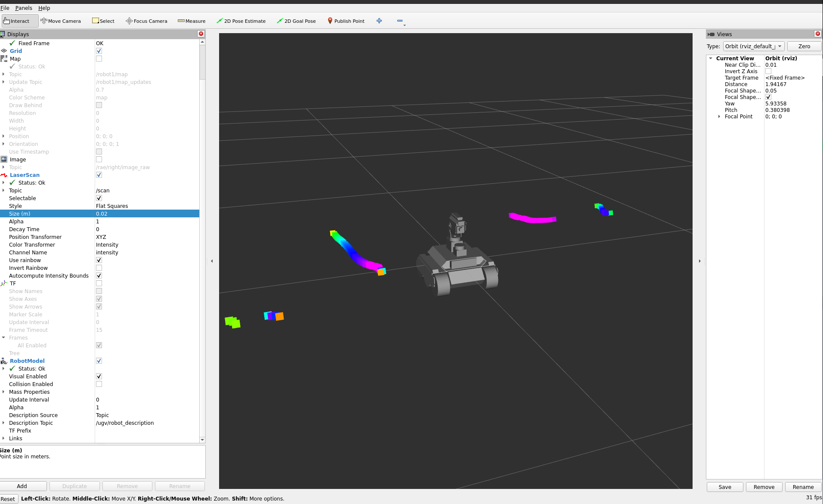Viewport: 823px width, 504px height.
Task: Expand Focal Point property
Action: pos(719,117)
